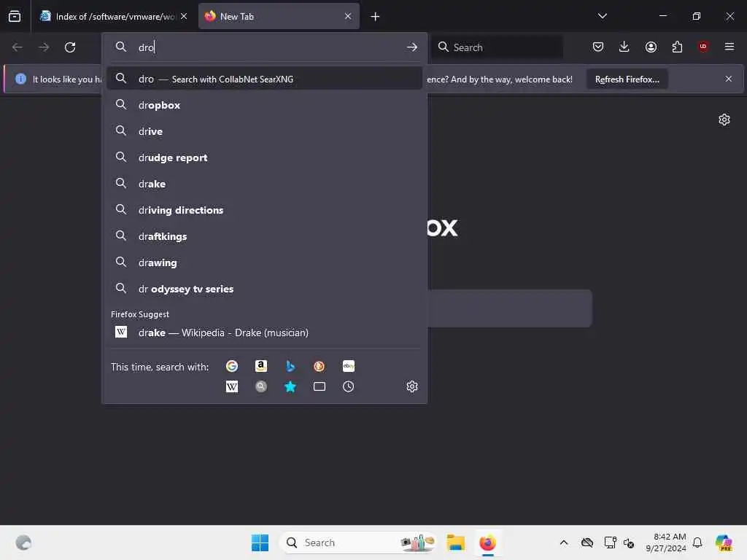Select the 'dropbox' suggestion
Image resolution: width=747 pixels, height=560 pixels.
tap(264, 105)
